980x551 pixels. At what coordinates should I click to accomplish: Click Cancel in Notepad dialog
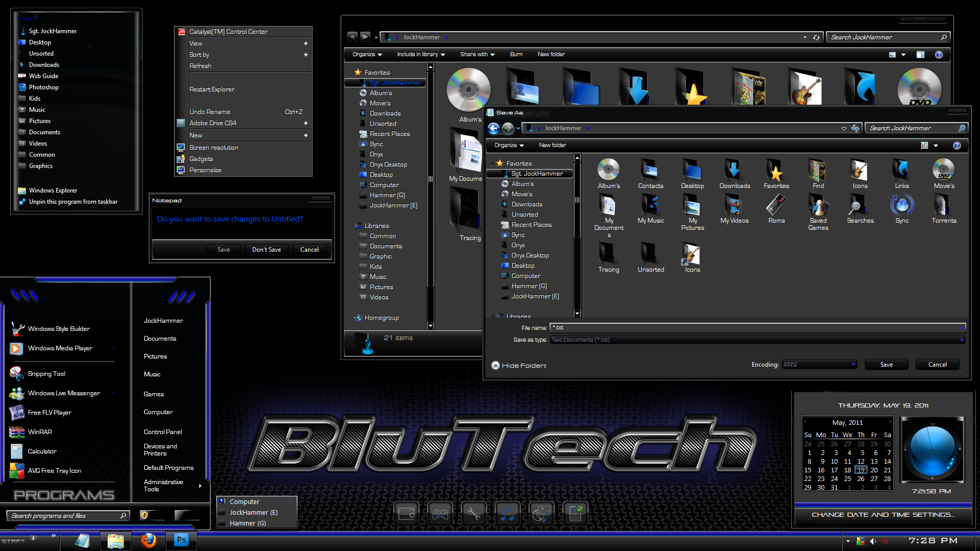pos(309,250)
